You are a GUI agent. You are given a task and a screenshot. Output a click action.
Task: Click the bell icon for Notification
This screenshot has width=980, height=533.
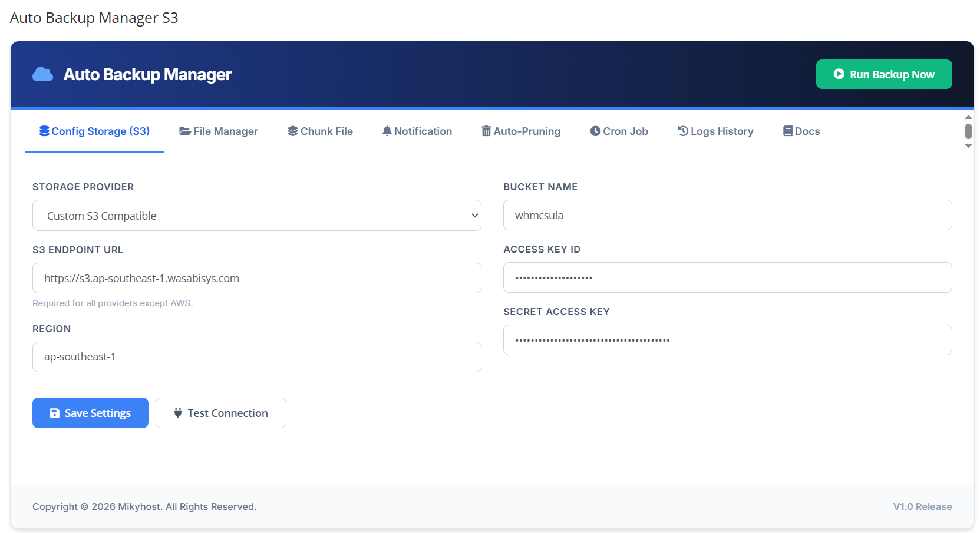coord(387,131)
